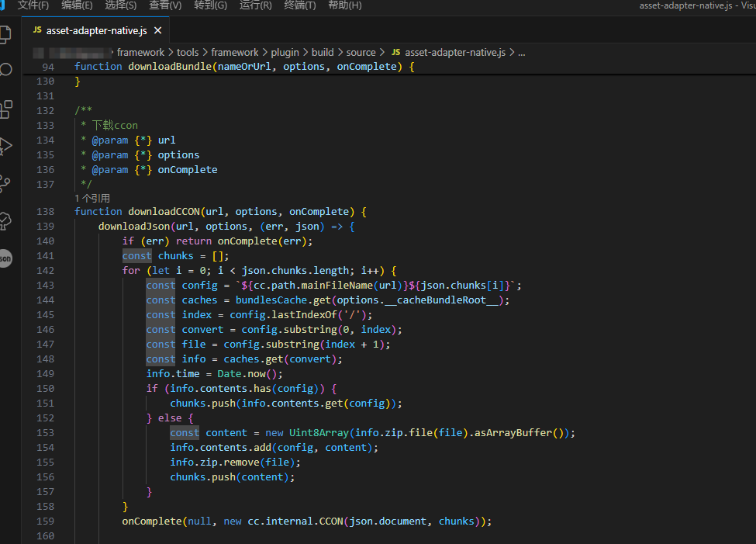Expand the 'plugin' breadcrumb folder
This screenshot has height=544, width=756.
pos(285,52)
